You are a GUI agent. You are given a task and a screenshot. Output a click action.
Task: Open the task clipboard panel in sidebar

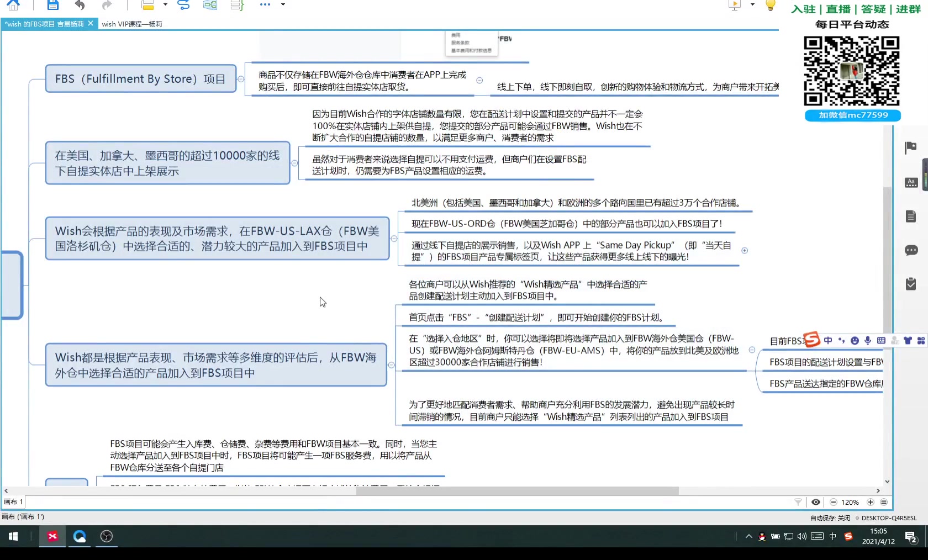point(911,284)
